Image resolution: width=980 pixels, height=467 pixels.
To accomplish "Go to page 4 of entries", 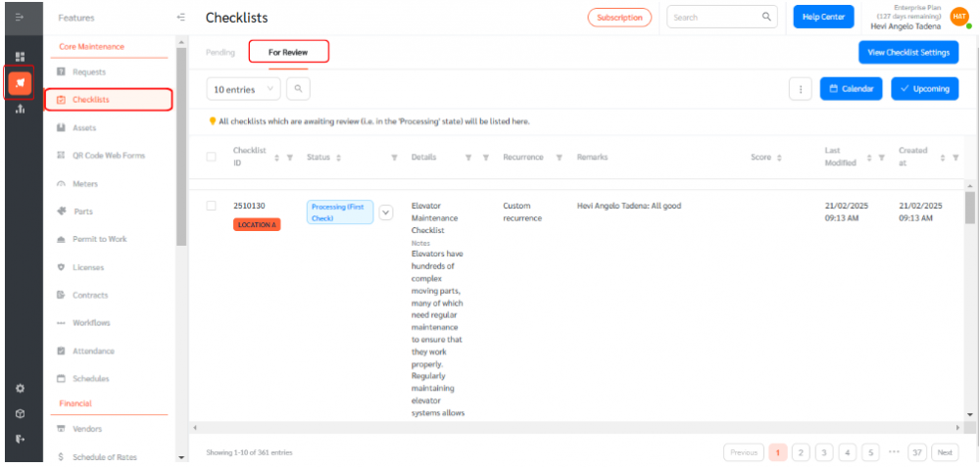I will [848, 452].
